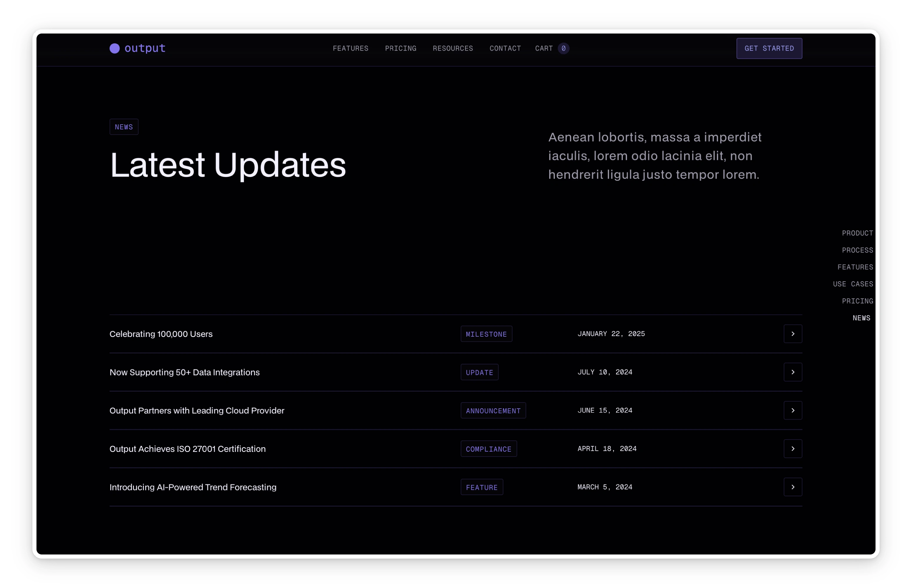The width and height of the screenshot is (912, 588).
Task: Open arrow for AI-Powered Trend Forecasting
Action: (793, 487)
